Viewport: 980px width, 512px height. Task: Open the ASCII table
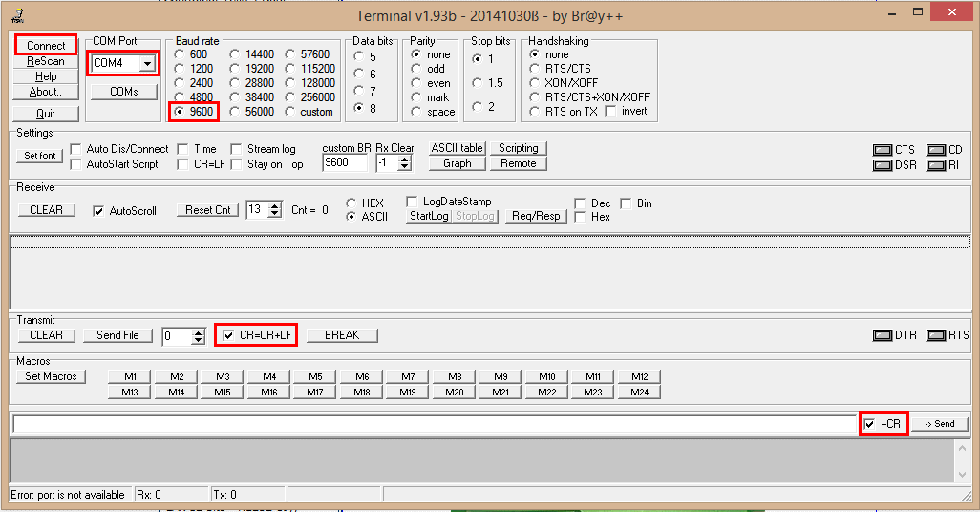(457, 148)
